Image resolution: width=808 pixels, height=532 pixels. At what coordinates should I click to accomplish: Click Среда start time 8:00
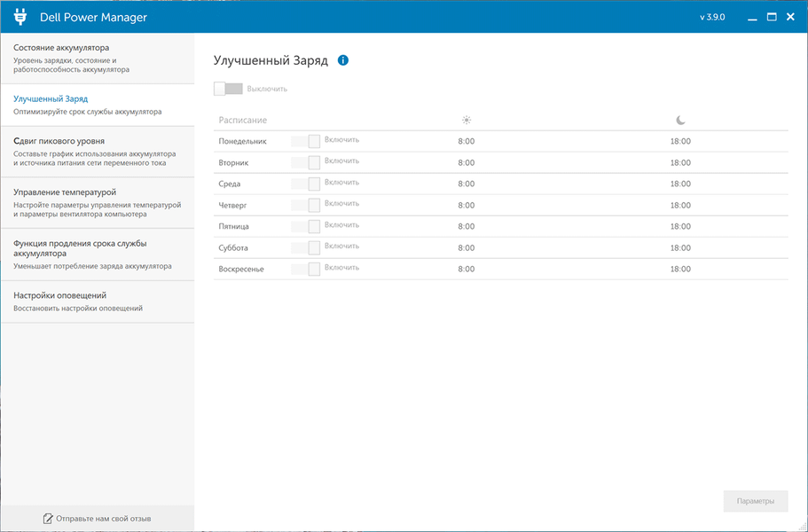[x=467, y=184]
